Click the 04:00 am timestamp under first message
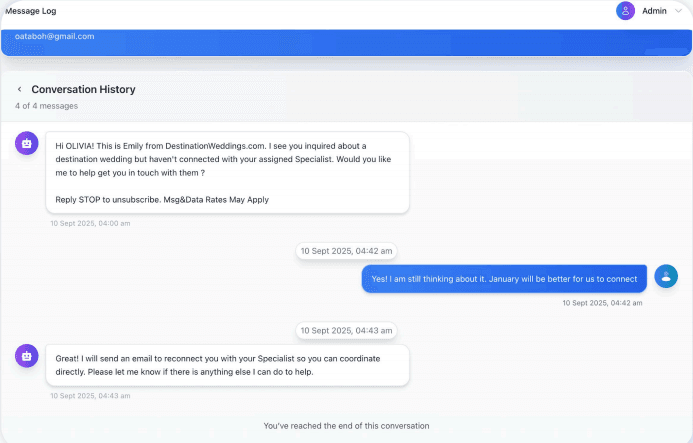The width and height of the screenshot is (693, 443). (90, 223)
